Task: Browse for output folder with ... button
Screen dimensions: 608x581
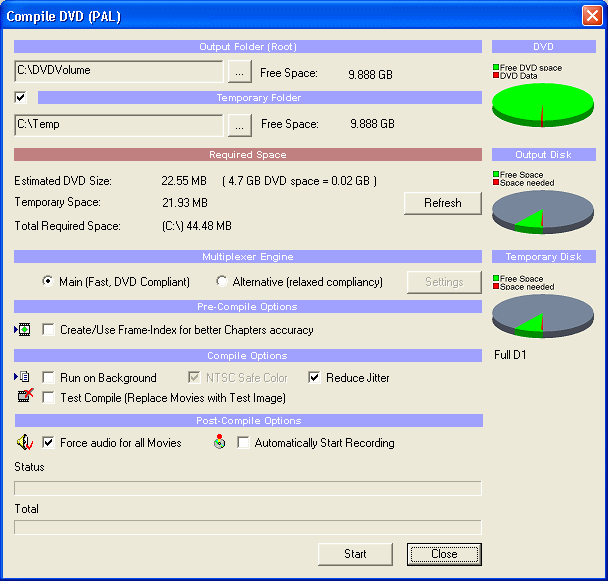Action: pyautogui.click(x=240, y=71)
